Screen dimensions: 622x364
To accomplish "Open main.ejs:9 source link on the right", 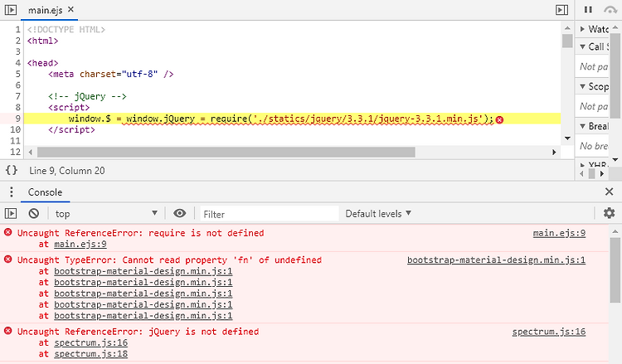I will tap(559, 233).
